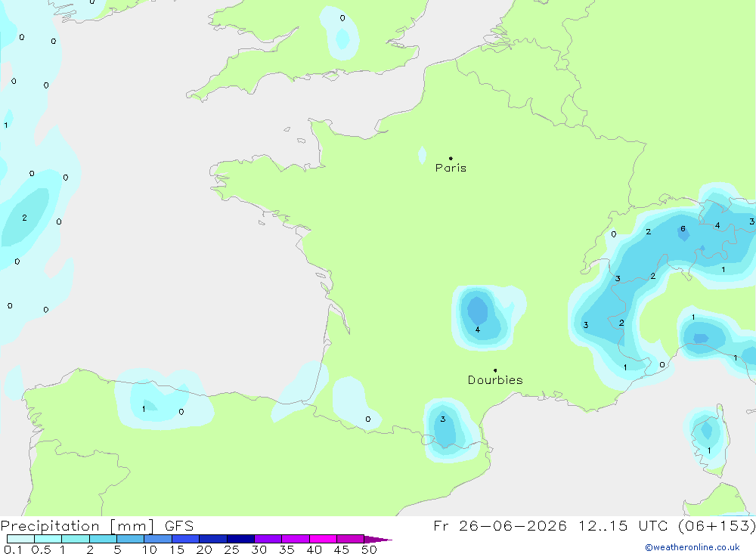This screenshot has height=554, width=756.
Task: Click the '6' precipitation value on map
Action: pos(683,229)
